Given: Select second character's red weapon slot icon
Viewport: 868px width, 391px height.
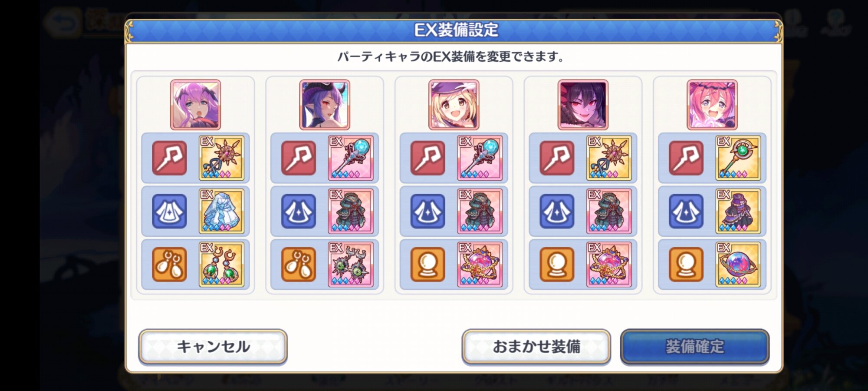Looking at the screenshot, I should (x=299, y=158).
